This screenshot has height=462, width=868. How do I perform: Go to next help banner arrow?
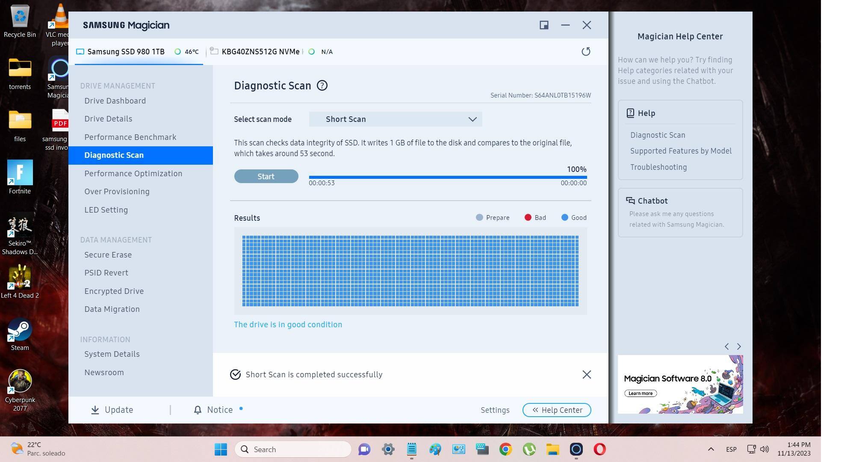coord(739,346)
